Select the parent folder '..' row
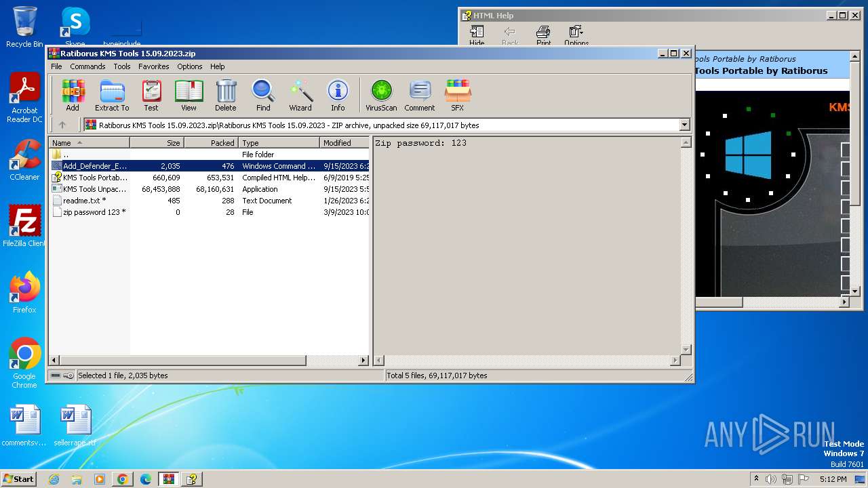Image resolution: width=868 pixels, height=488 pixels. pyautogui.click(x=209, y=155)
